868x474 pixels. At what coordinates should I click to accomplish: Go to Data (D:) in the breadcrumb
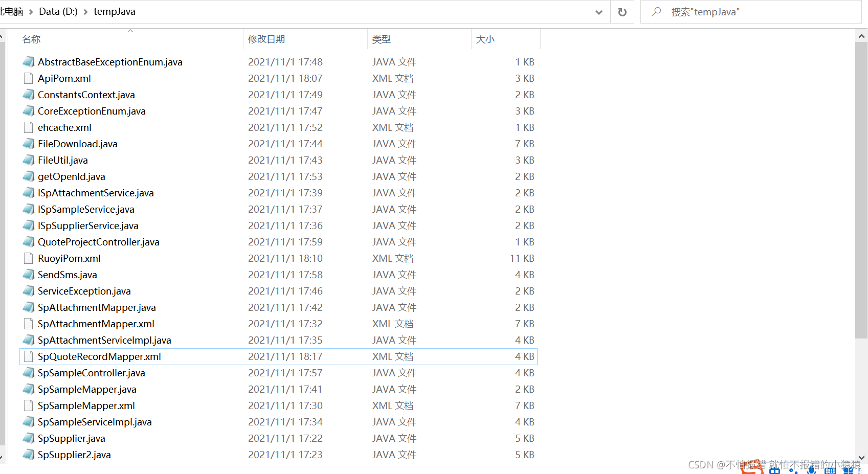pos(58,11)
